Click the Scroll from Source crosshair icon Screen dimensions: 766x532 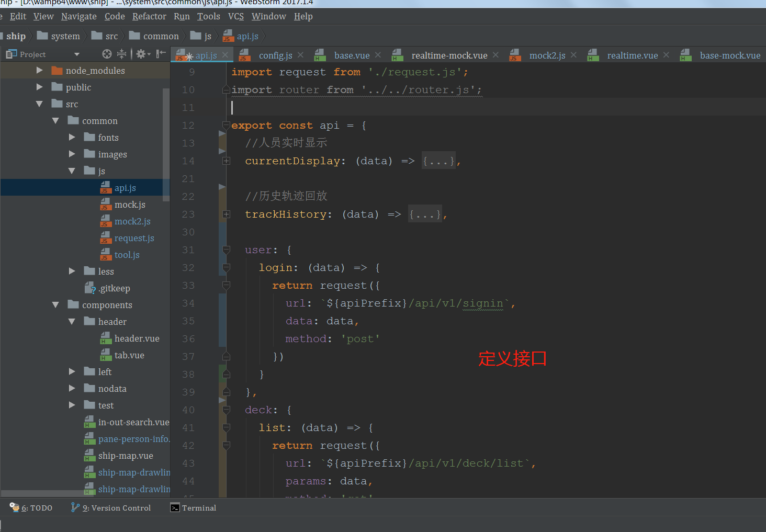(x=107, y=54)
